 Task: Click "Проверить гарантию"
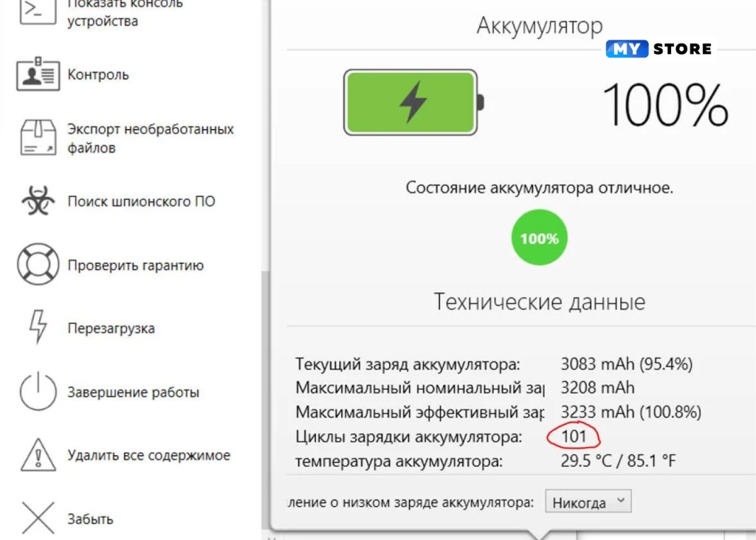click(x=134, y=264)
